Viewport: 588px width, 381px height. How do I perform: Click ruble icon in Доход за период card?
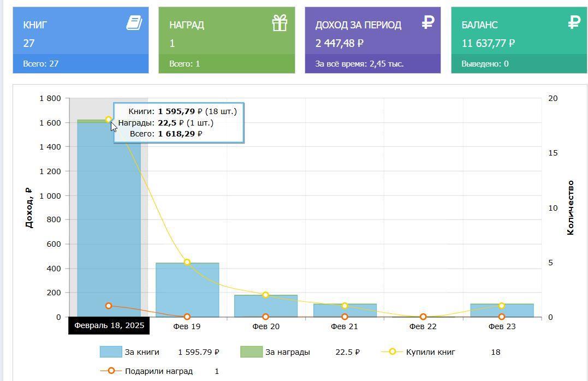pos(427,22)
